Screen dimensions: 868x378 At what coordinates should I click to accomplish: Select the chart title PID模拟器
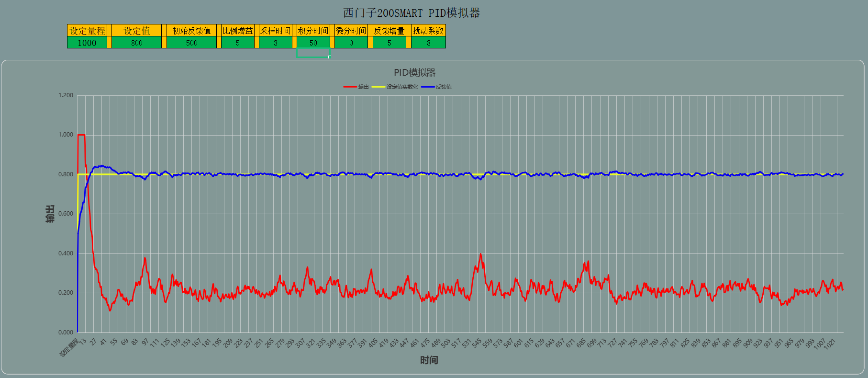pos(414,73)
